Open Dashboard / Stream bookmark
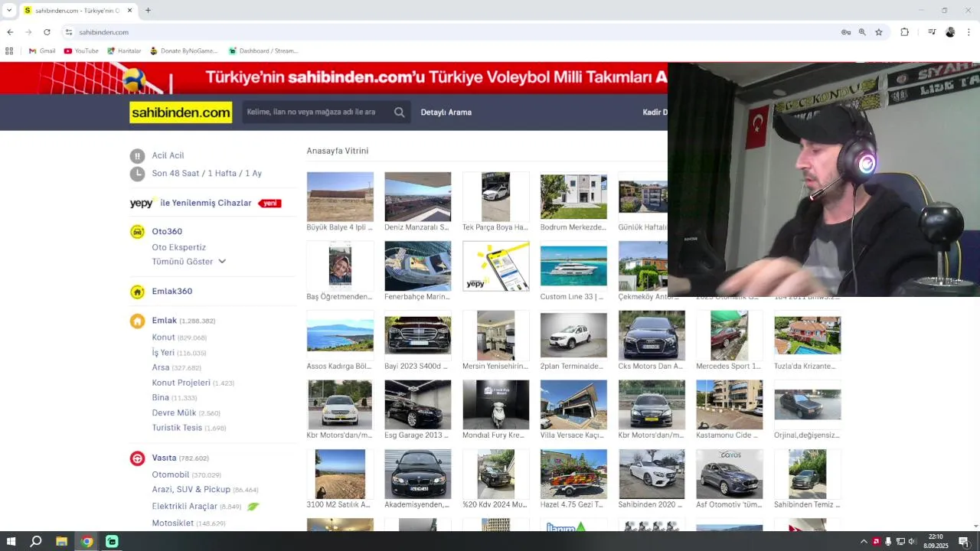 point(263,51)
